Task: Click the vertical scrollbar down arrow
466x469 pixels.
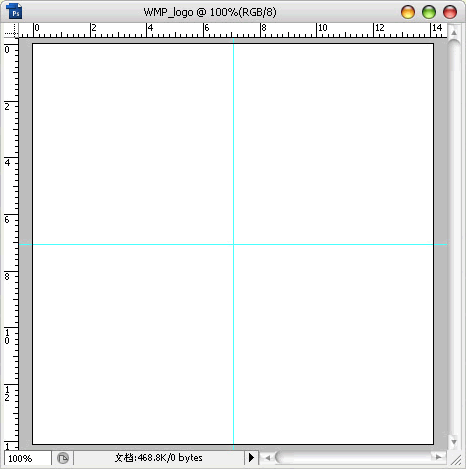Action: (x=454, y=442)
